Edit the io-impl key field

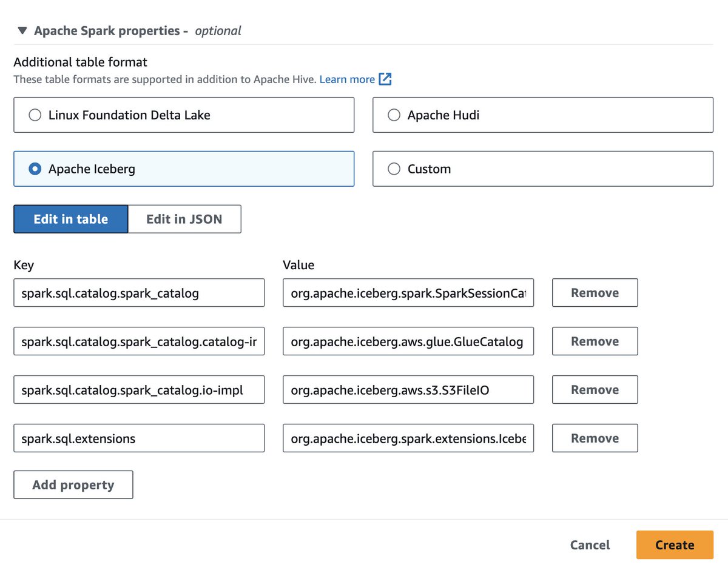point(139,390)
